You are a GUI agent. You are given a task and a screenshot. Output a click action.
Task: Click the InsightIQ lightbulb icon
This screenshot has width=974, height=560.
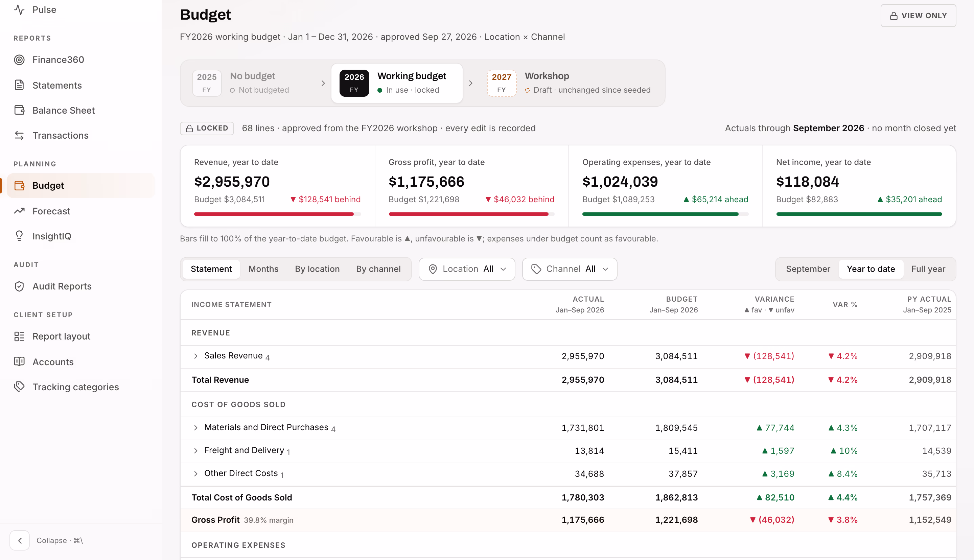19,236
